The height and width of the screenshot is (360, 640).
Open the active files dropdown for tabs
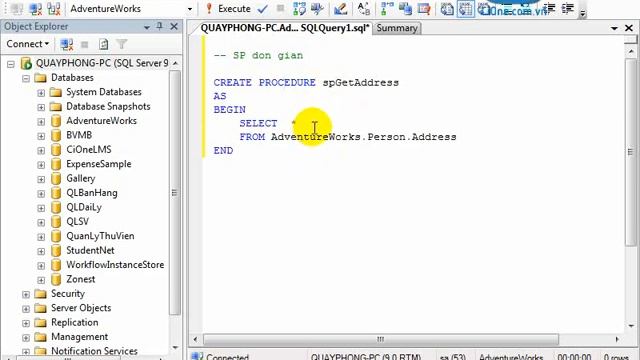point(614,28)
